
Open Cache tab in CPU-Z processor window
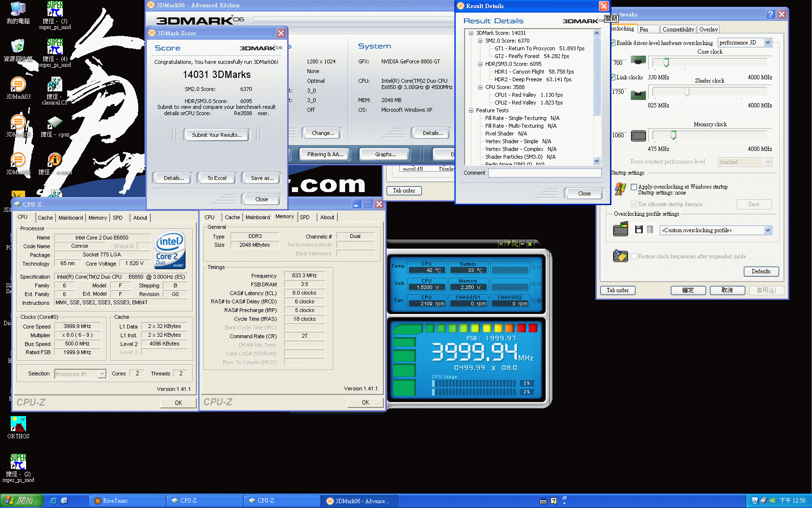click(x=45, y=218)
